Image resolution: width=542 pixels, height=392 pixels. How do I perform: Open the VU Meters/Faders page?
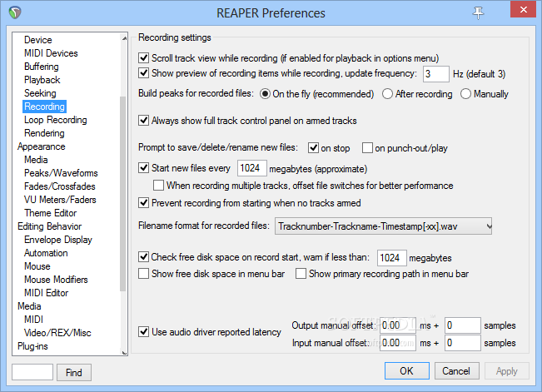click(60, 200)
